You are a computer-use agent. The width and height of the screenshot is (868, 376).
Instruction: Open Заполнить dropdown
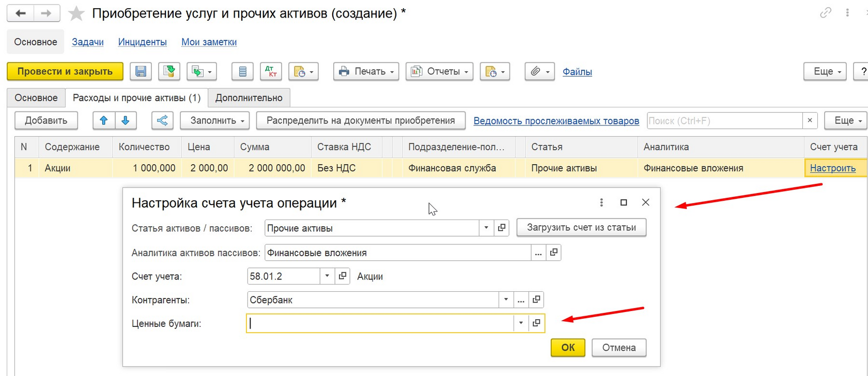coord(215,120)
